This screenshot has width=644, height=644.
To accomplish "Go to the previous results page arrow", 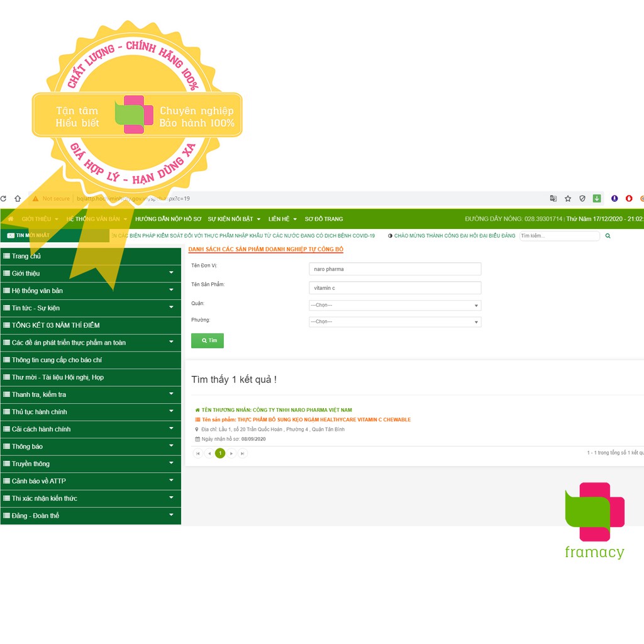I will tap(209, 453).
